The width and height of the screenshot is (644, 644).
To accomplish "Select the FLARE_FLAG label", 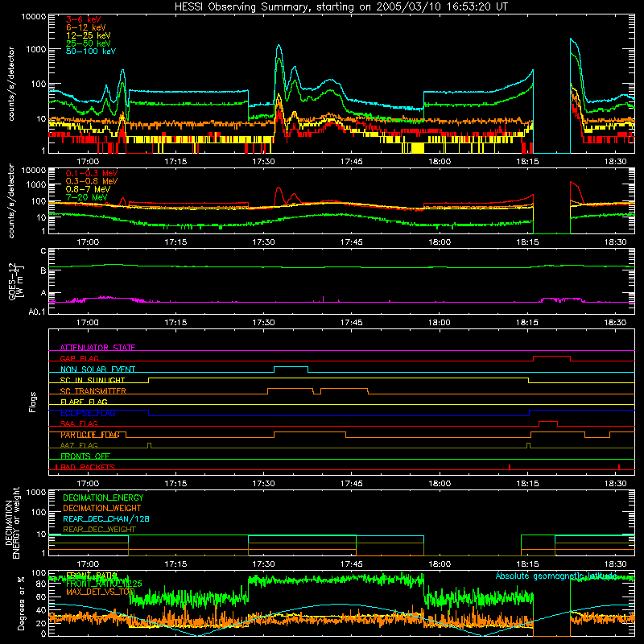I will (84, 402).
